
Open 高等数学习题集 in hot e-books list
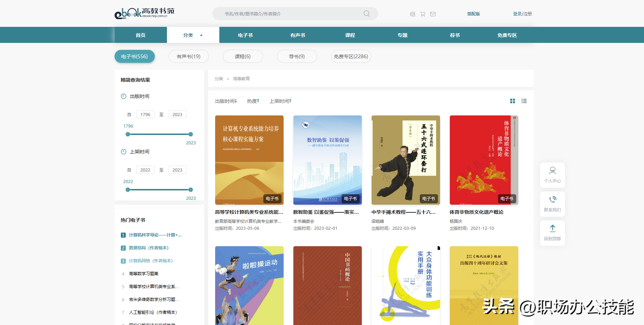pyautogui.click(x=144, y=274)
